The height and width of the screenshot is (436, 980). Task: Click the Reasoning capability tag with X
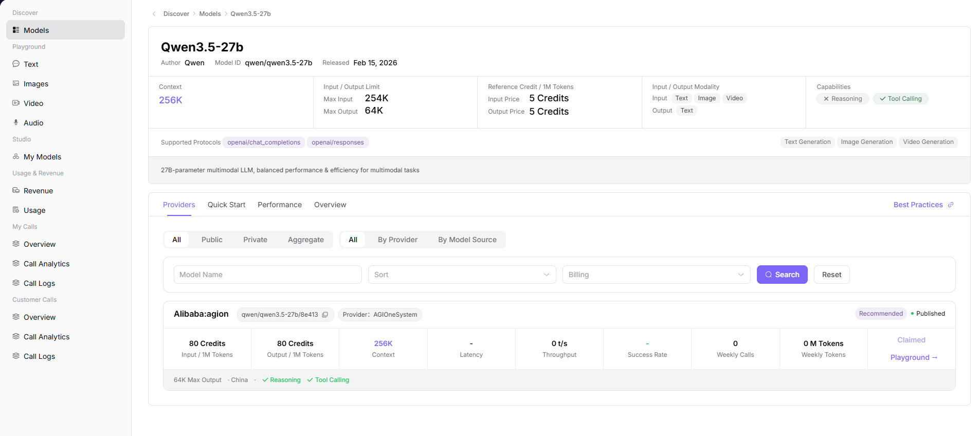tap(843, 99)
